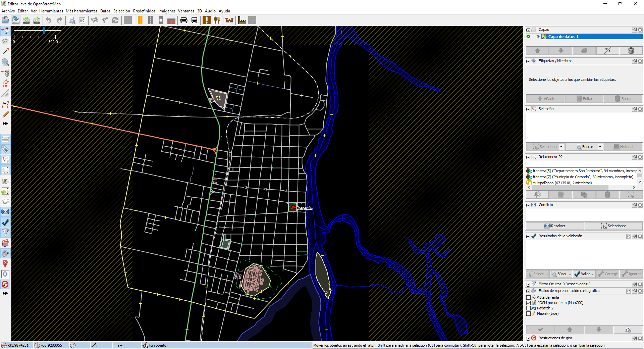Click the Seleccionar button in Conflicto panel

(x=613, y=226)
